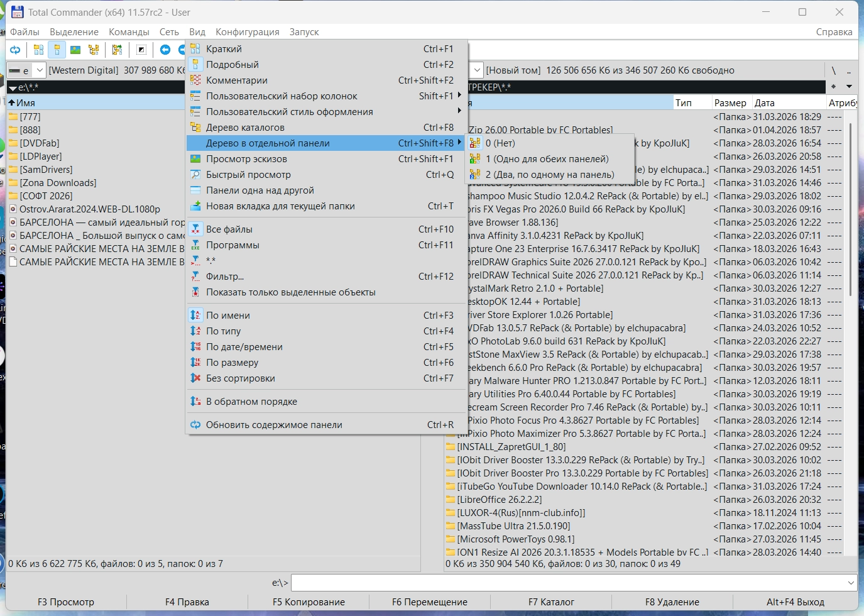The image size is (864, 616).
Task: Select the [Zona Downloads] folder row
Action: [x=96, y=182]
